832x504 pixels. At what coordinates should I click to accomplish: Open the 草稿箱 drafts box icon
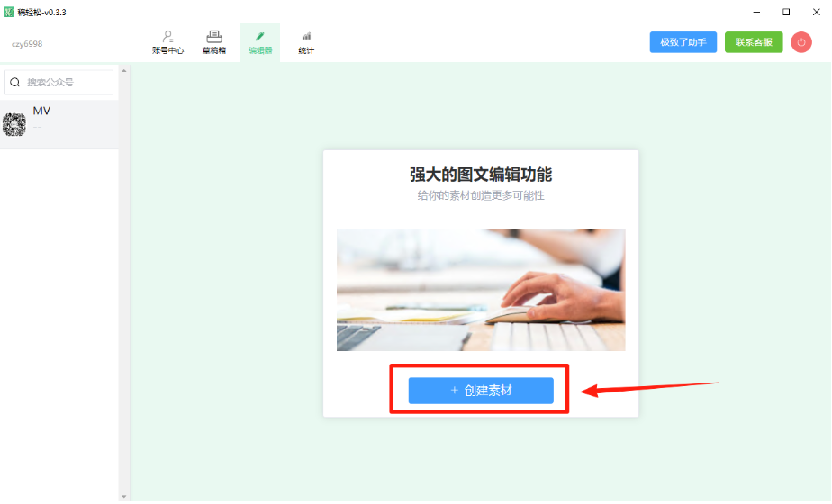tap(213, 37)
